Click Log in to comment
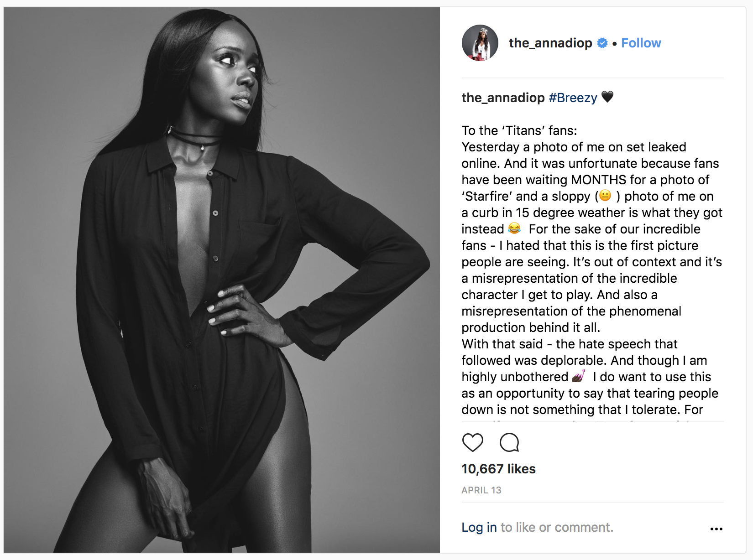753x560 pixels. (479, 527)
